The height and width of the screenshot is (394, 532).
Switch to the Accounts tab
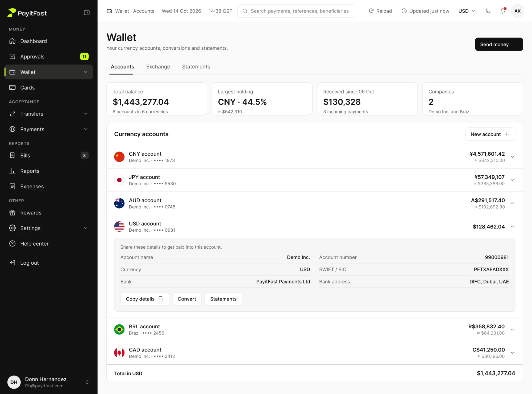(x=122, y=67)
